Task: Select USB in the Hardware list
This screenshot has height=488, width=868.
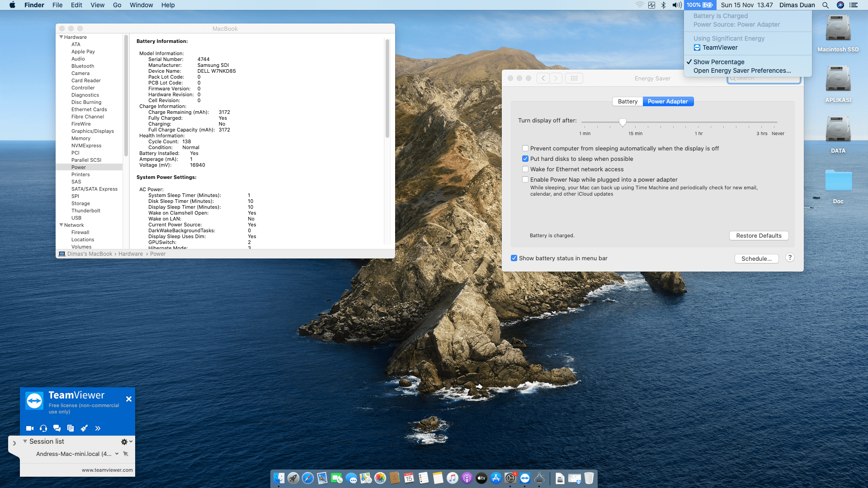Action: (76, 218)
